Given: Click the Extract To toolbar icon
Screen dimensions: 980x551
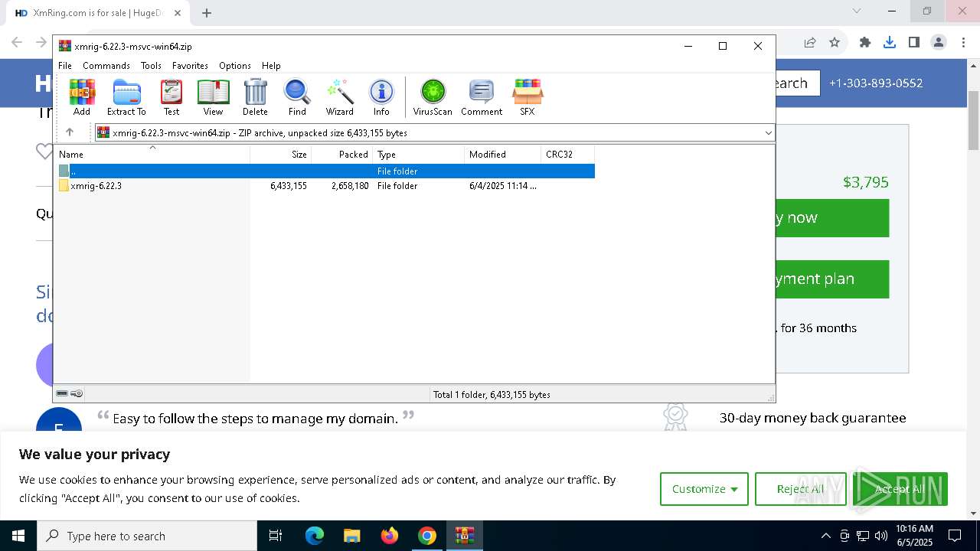Looking at the screenshot, I should click(126, 97).
